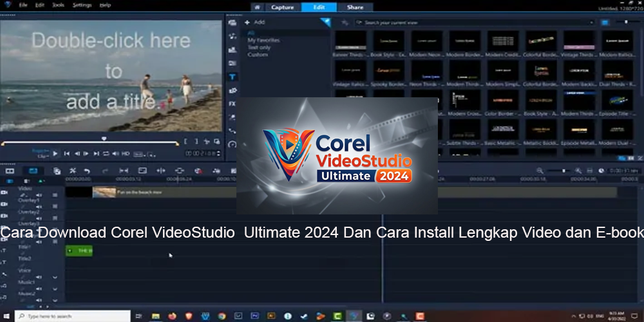Click the Mark-in bracket in preview panel
The height and width of the screenshot is (322, 644).
click(185, 141)
